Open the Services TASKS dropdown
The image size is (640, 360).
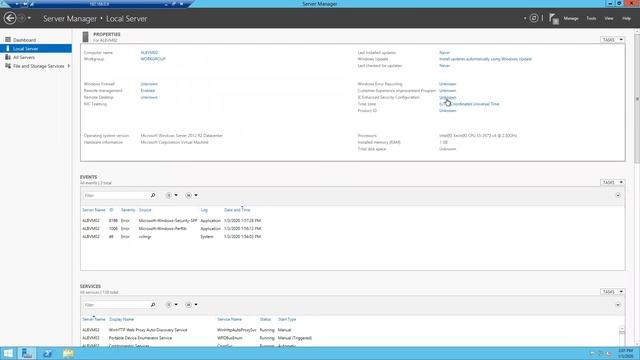click(x=612, y=292)
